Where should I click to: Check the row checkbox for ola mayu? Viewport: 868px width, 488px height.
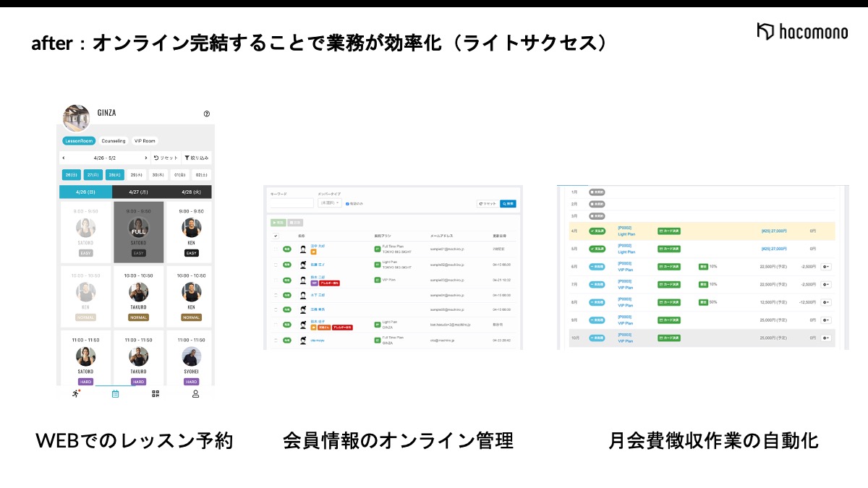click(x=276, y=341)
